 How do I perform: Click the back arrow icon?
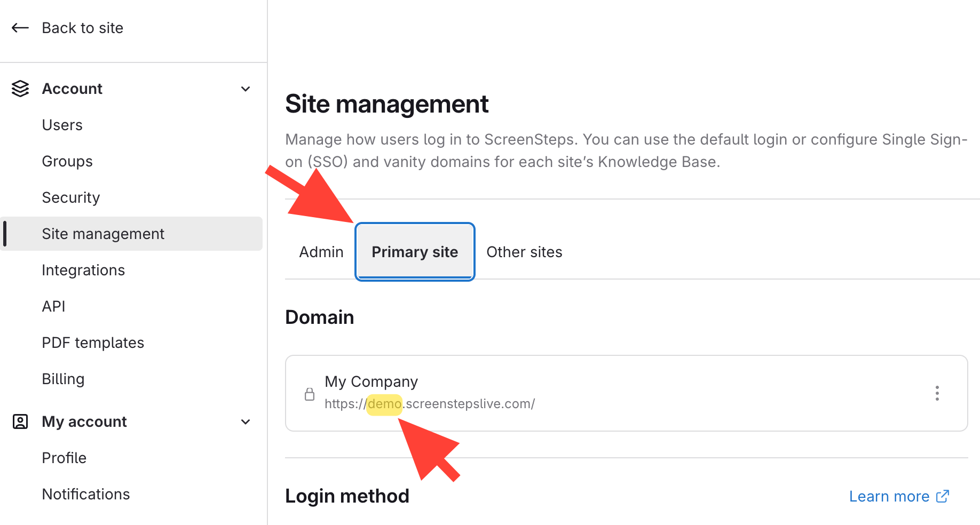(x=20, y=28)
